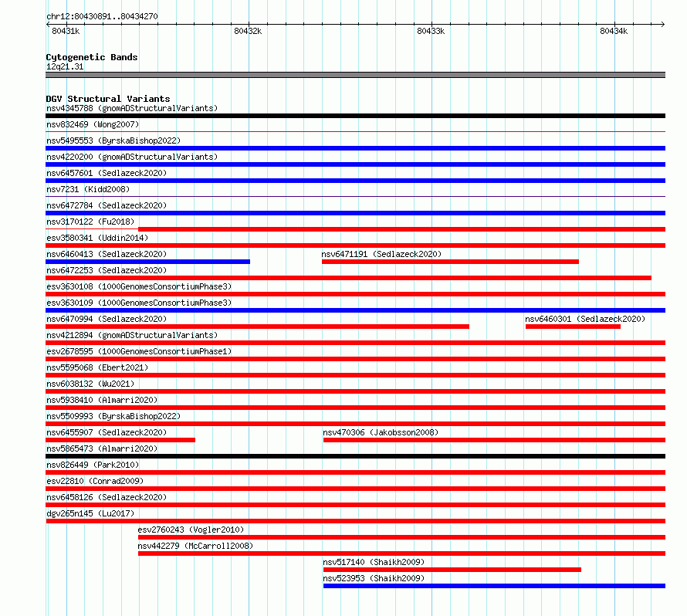Click the 80433k ruler tick label
This screenshot has height=616, width=687.
[431, 31]
